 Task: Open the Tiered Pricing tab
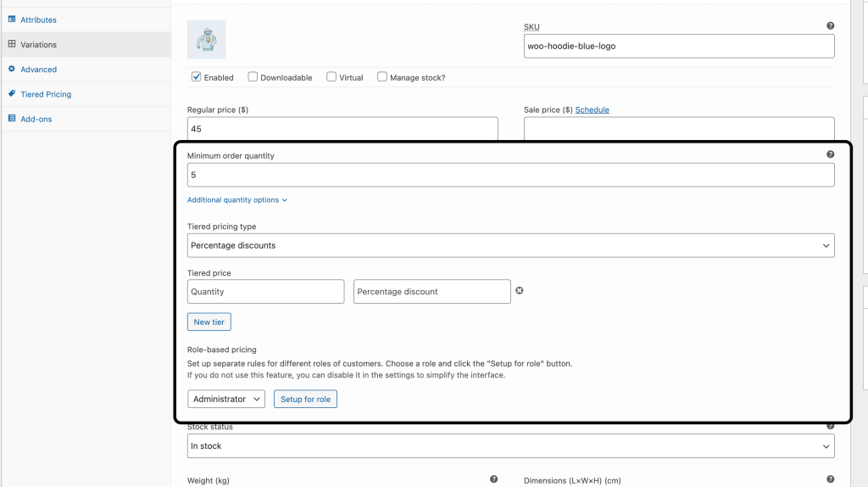click(x=46, y=94)
